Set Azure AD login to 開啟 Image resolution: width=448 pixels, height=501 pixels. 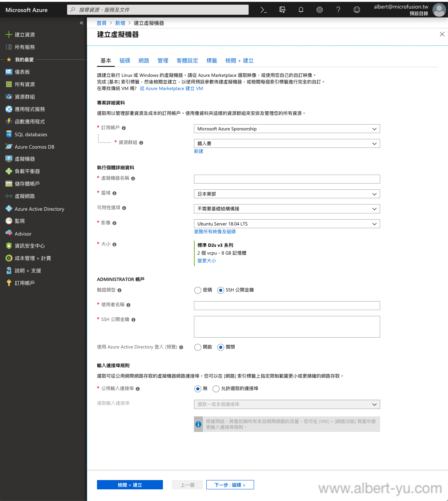click(198, 347)
